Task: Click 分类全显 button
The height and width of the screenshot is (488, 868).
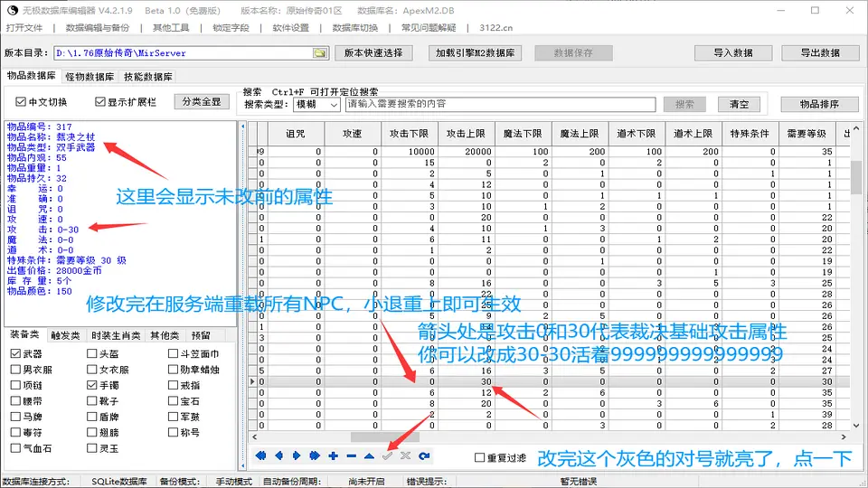Action: click(x=202, y=102)
